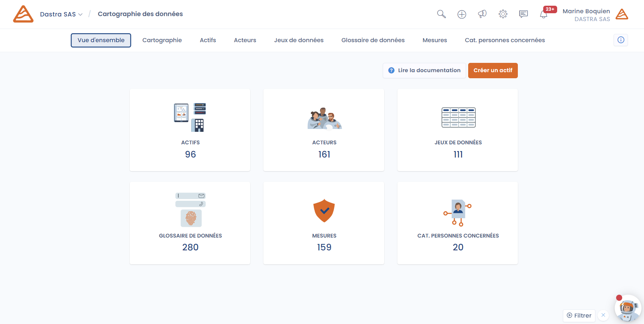Select the Vue d'ensemble tab
Image resolution: width=644 pixels, height=324 pixels.
coord(101,40)
